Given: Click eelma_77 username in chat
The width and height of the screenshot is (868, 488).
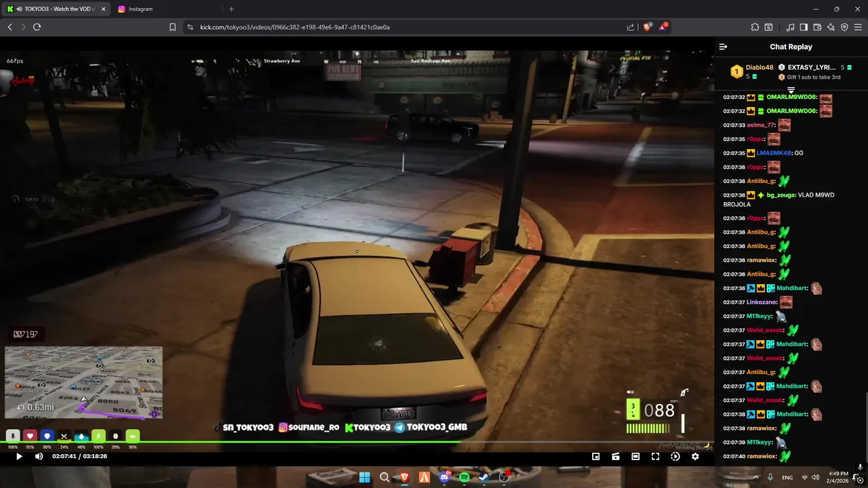Looking at the screenshot, I should (x=761, y=125).
